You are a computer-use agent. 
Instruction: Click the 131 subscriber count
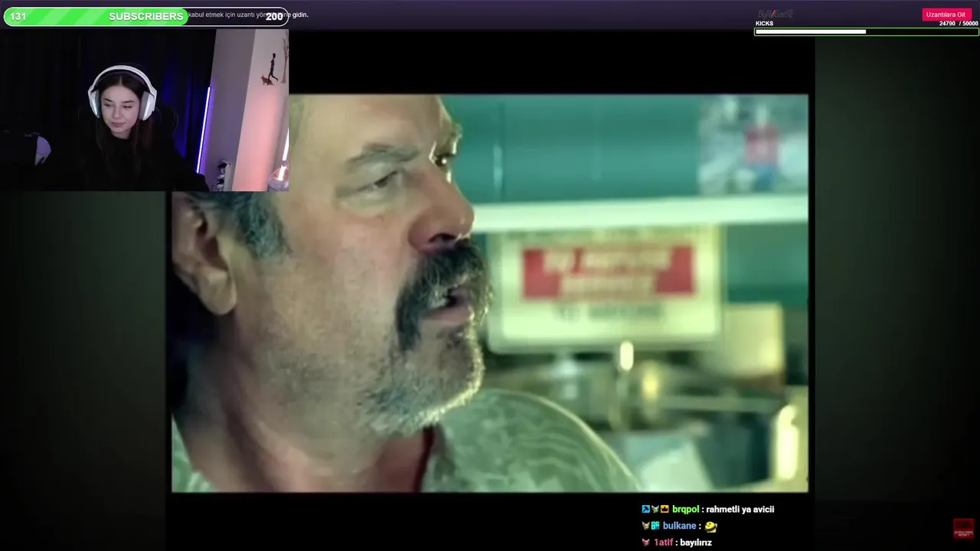pyautogui.click(x=18, y=16)
